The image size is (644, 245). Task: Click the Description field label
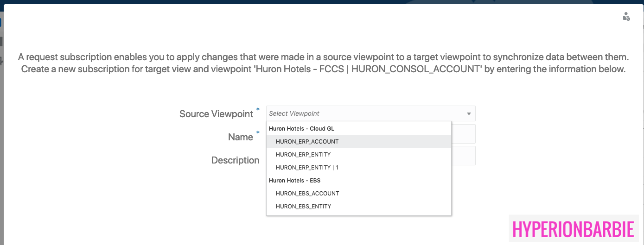point(235,160)
